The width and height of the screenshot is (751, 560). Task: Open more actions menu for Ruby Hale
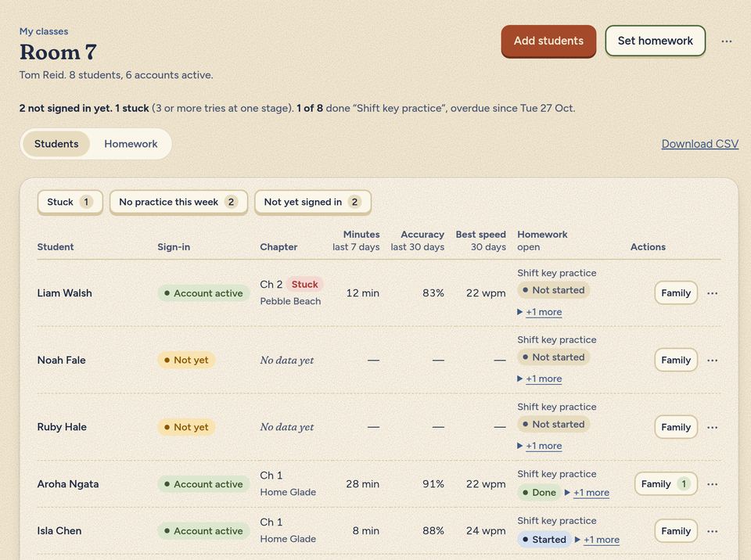pos(712,427)
